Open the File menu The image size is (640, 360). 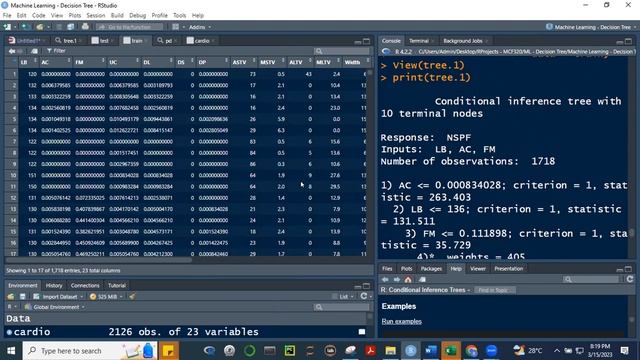pyautogui.click(x=7, y=16)
